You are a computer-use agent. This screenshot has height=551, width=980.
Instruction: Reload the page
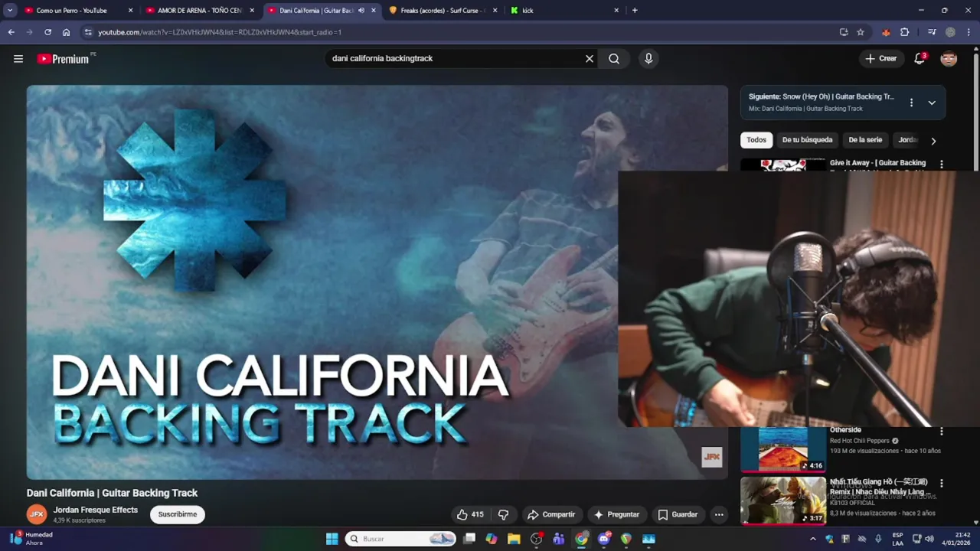point(47,32)
